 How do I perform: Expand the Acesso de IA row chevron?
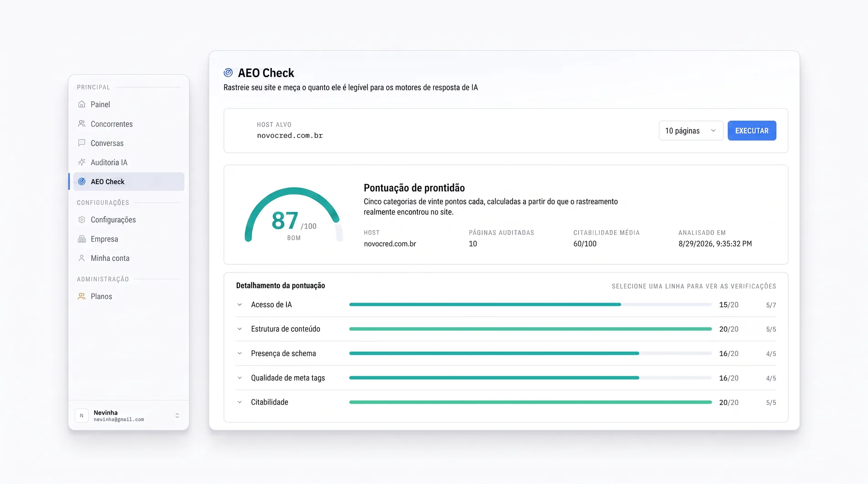coord(240,305)
